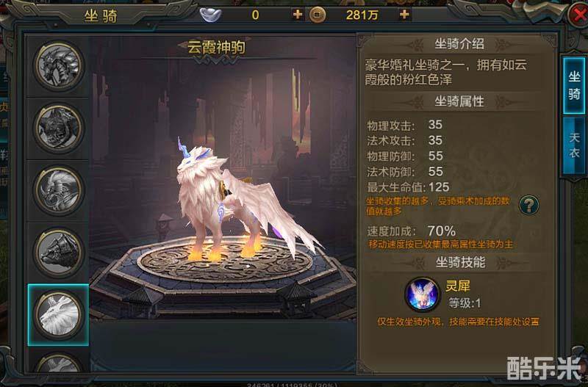Select the highlighted white winged mount portrait
The width and height of the screenshot is (588, 387).
59,315
